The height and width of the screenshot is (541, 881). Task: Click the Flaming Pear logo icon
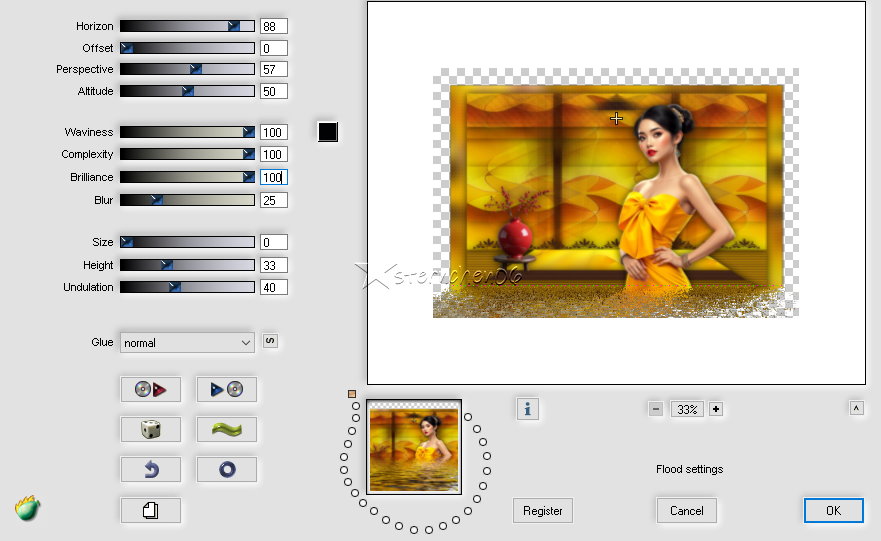(28, 508)
